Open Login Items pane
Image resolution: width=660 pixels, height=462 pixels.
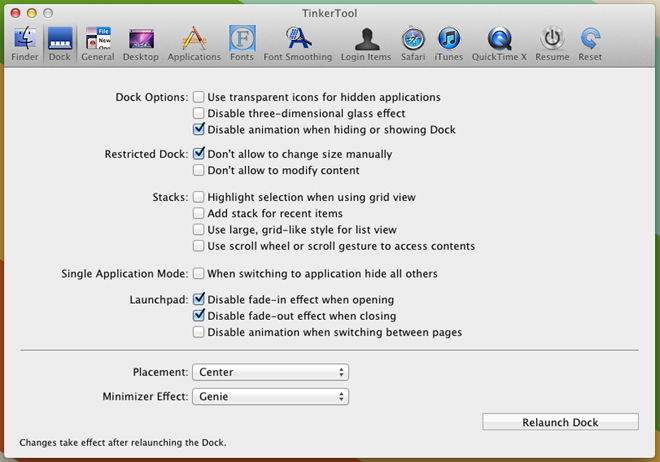tap(366, 44)
